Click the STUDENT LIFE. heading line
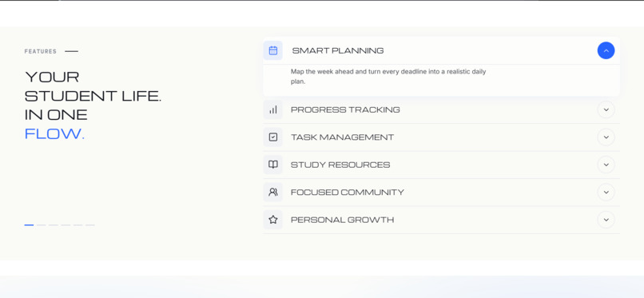644x298 pixels. 93,96
